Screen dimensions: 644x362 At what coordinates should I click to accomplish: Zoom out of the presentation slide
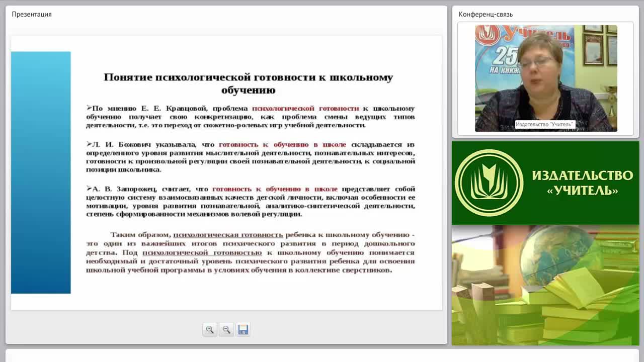click(226, 329)
